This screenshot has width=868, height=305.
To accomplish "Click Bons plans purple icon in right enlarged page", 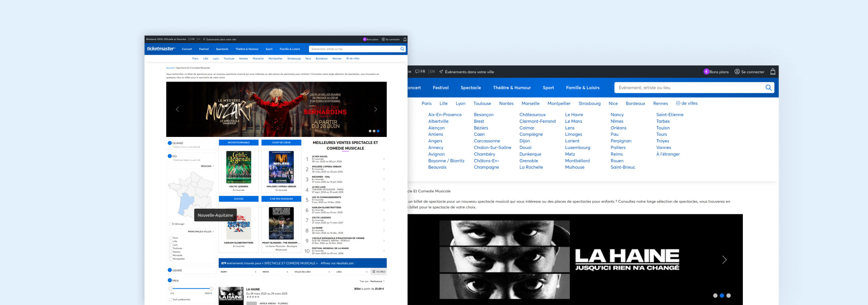I will (x=707, y=72).
